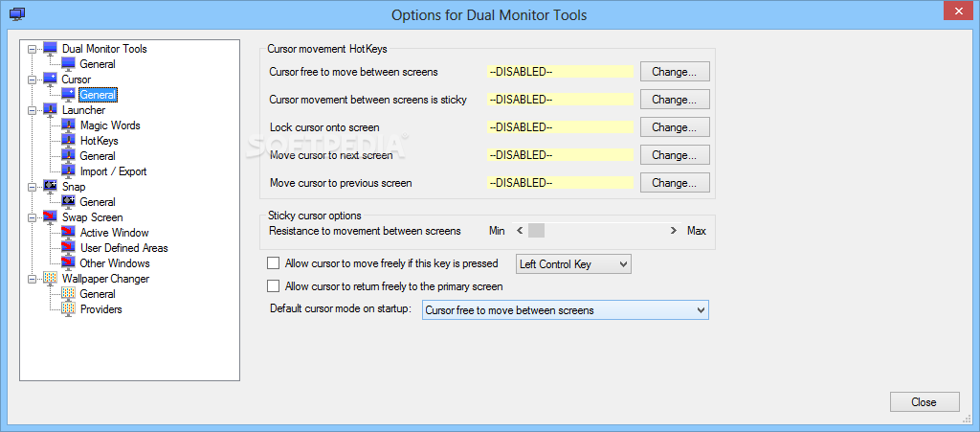Check 'Allow cursor to return freely to the primary screen'

click(273, 286)
